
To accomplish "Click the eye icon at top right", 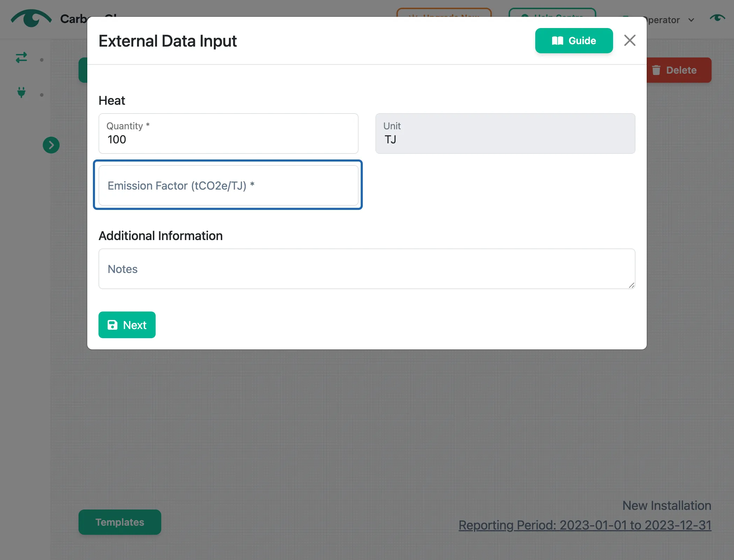I will point(717,18).
